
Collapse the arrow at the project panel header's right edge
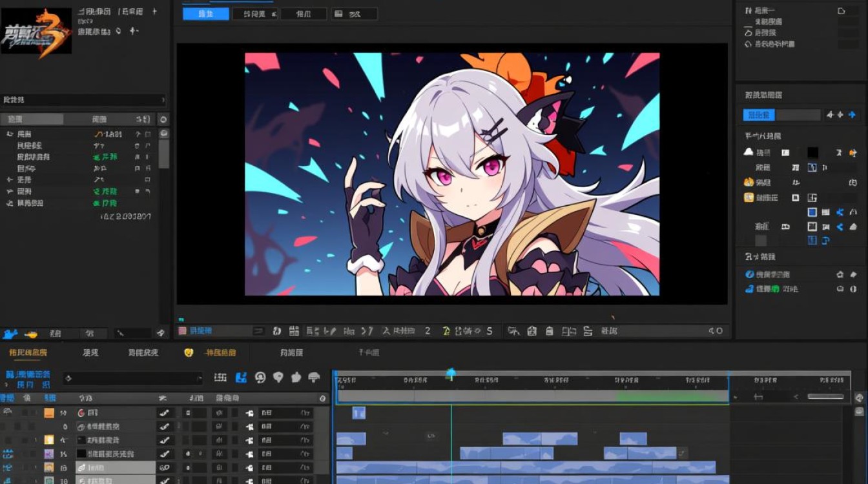(x=163, y=100)
